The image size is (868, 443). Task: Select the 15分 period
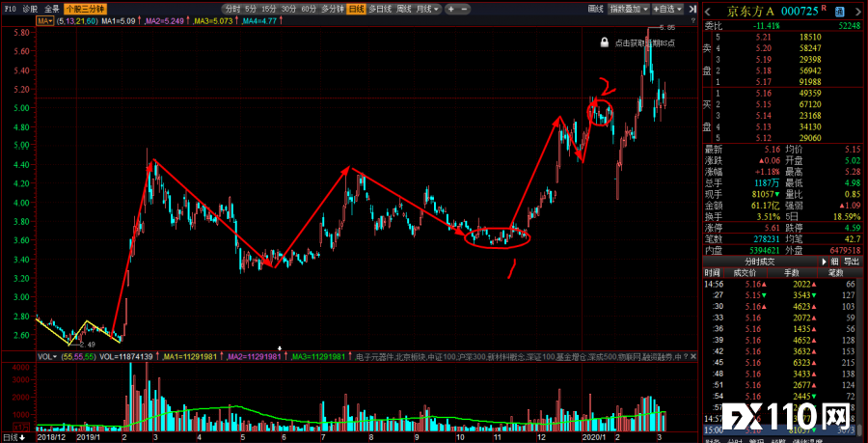pyautogui.click(x=269, y=9)
